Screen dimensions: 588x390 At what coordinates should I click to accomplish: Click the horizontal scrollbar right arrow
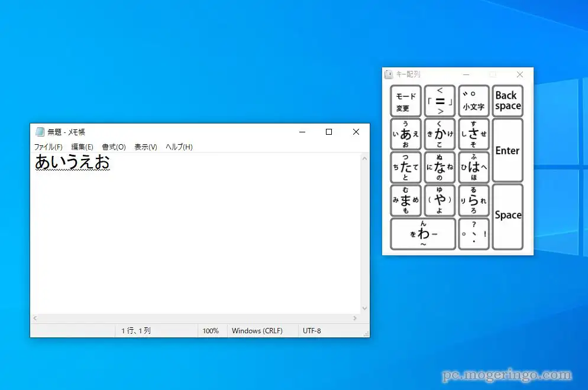pyautogui.click(x=355, y=318)
